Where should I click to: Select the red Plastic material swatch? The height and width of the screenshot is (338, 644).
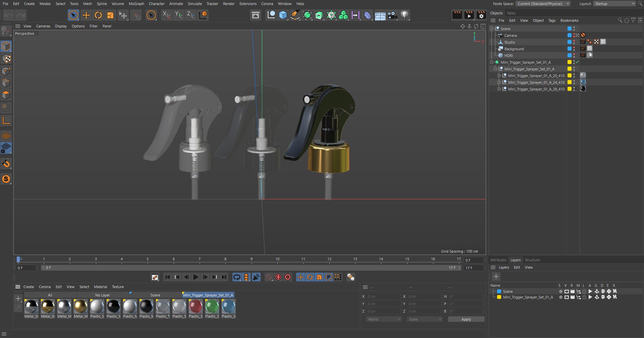point(196,306)
